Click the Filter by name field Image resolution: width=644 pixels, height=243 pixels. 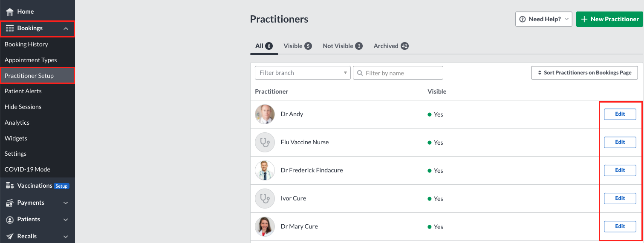(x=398, y=73)
